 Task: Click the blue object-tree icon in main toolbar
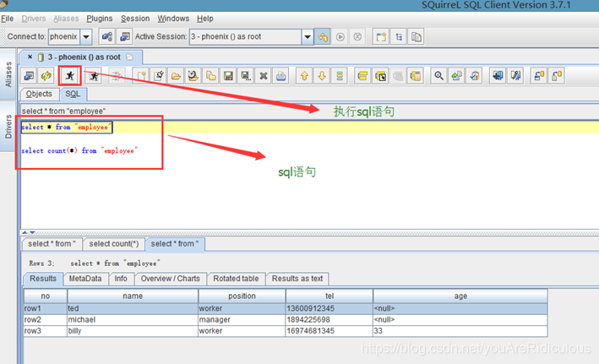399,36
